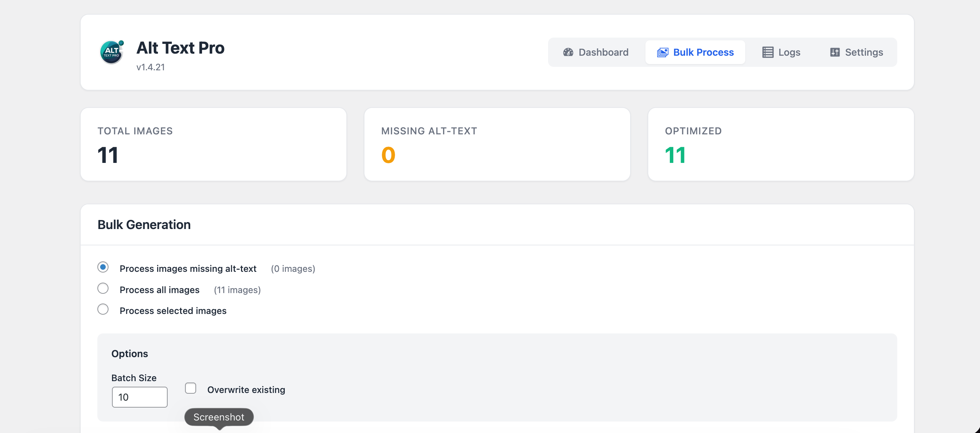Click the Settings sliders icon

[x=835, y=52]
